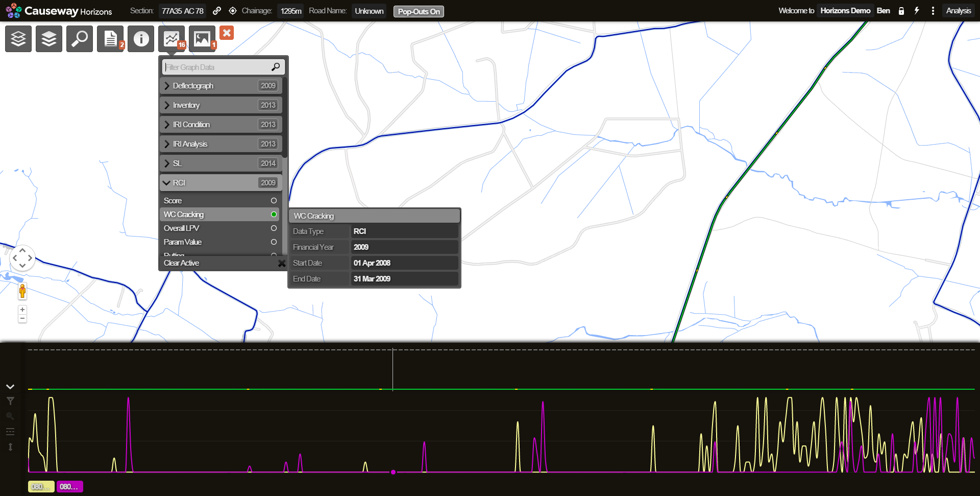Zoom out with the map minus button
Image resolution: width=980 pixels, height=496 pixels.
[x=22, y=318]
